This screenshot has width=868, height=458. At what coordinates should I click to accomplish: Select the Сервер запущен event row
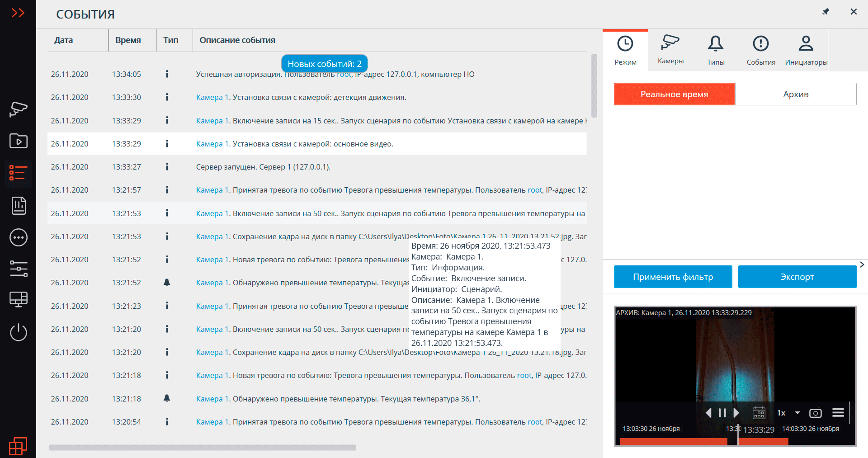point(317,167)
